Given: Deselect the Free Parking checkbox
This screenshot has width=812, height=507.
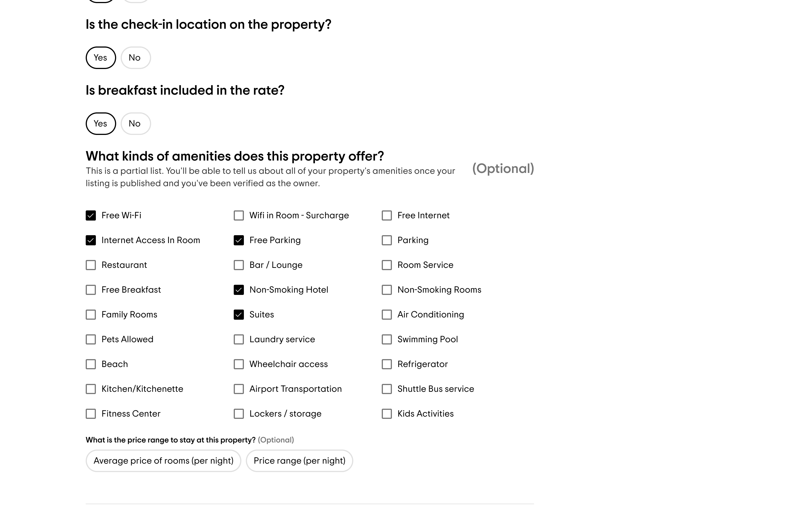Looking at the screenshot, I should tap(239, 240).
